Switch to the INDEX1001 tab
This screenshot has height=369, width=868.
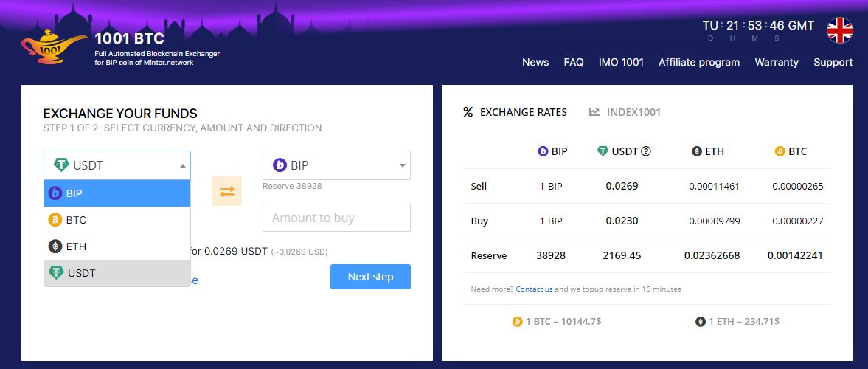pyautogui.click(x=625, y=112)
